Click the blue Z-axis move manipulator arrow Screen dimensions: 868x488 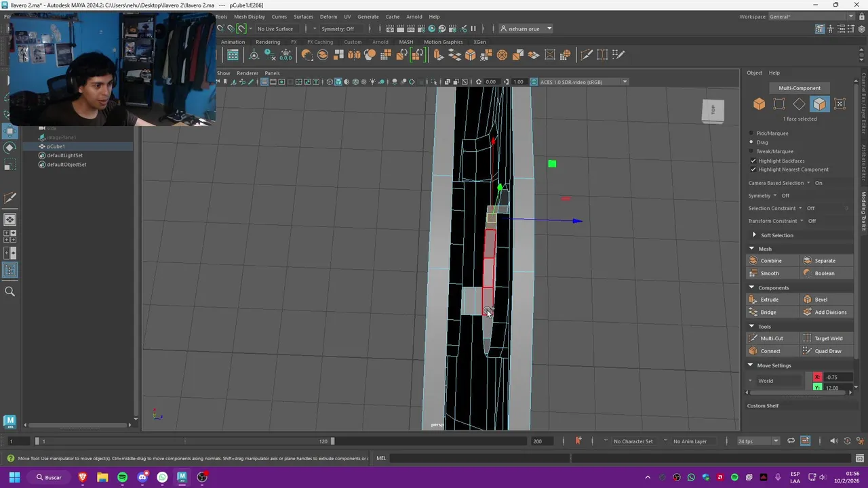coord(576,221)
